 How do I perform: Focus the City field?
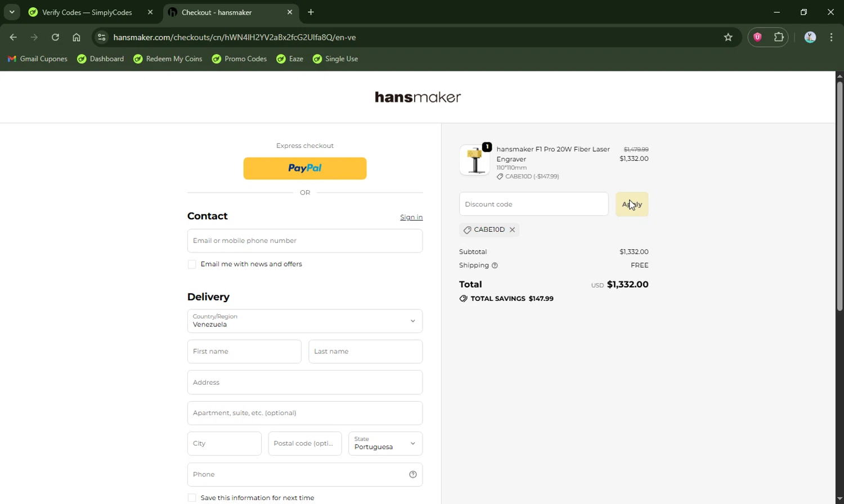pyautogui.click(x=225, y=444)
